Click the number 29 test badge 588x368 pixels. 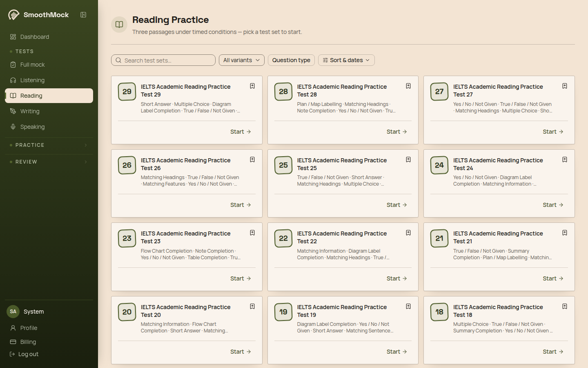127,92
